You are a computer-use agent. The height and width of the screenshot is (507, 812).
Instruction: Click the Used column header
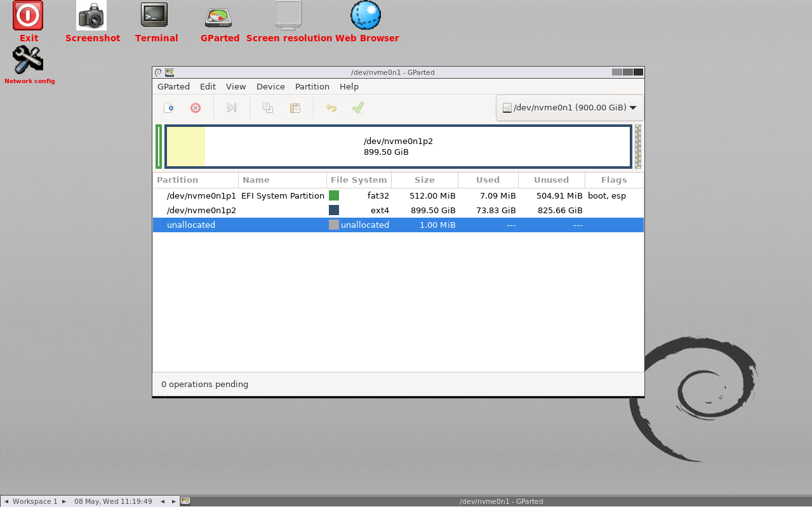tap(488, 180)
